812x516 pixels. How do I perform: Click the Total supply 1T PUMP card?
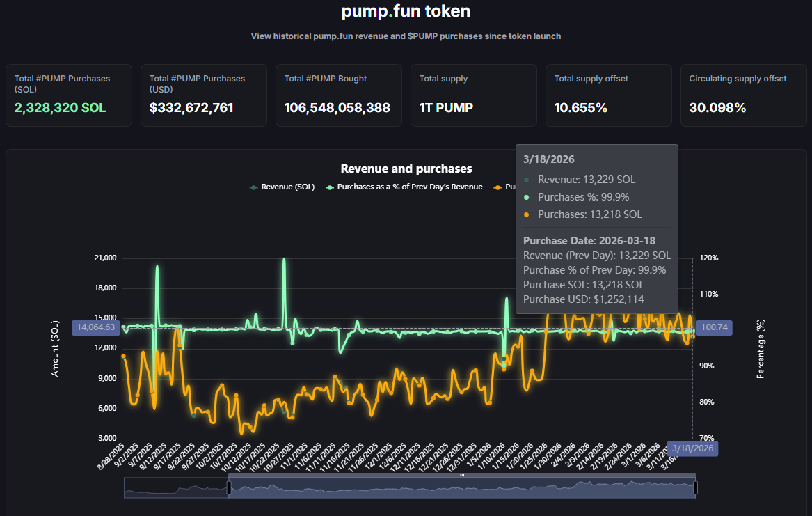pos(473,95)
